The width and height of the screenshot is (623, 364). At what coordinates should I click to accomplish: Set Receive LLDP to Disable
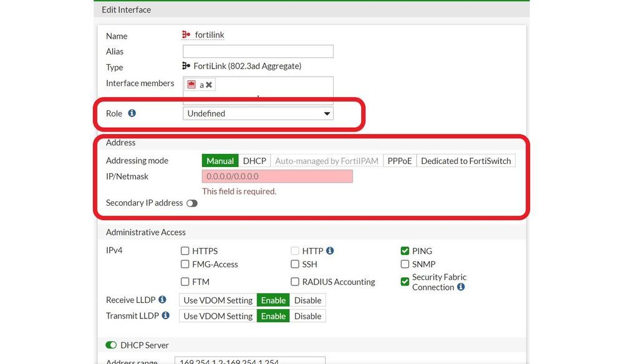307,300
